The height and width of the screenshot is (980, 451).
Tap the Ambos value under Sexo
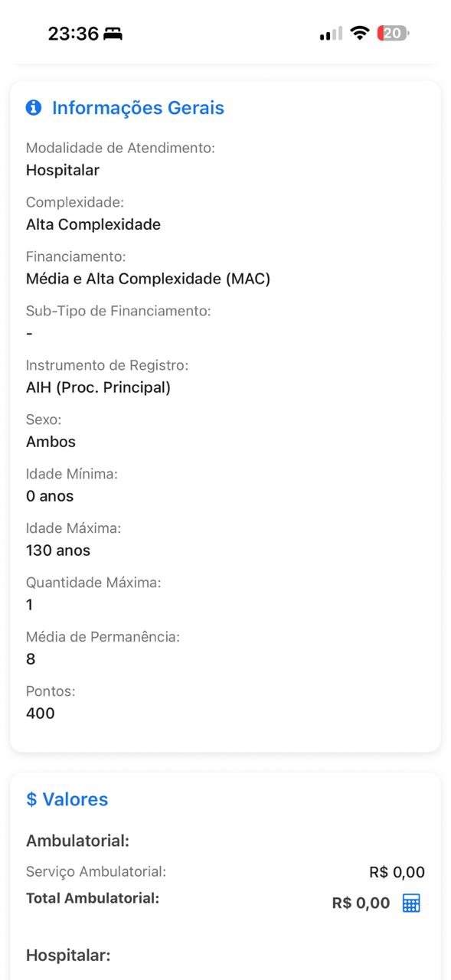click(51, 441)
